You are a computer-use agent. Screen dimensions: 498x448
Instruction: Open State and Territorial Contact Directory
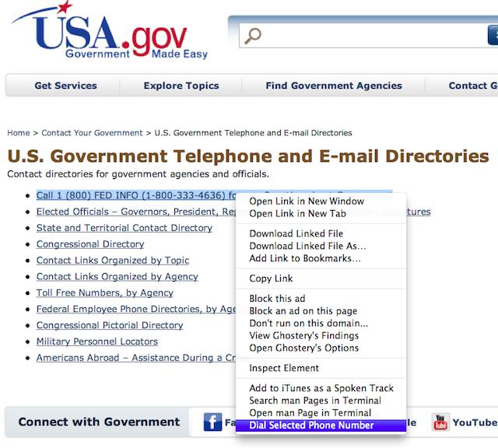[x=124, y=228]
